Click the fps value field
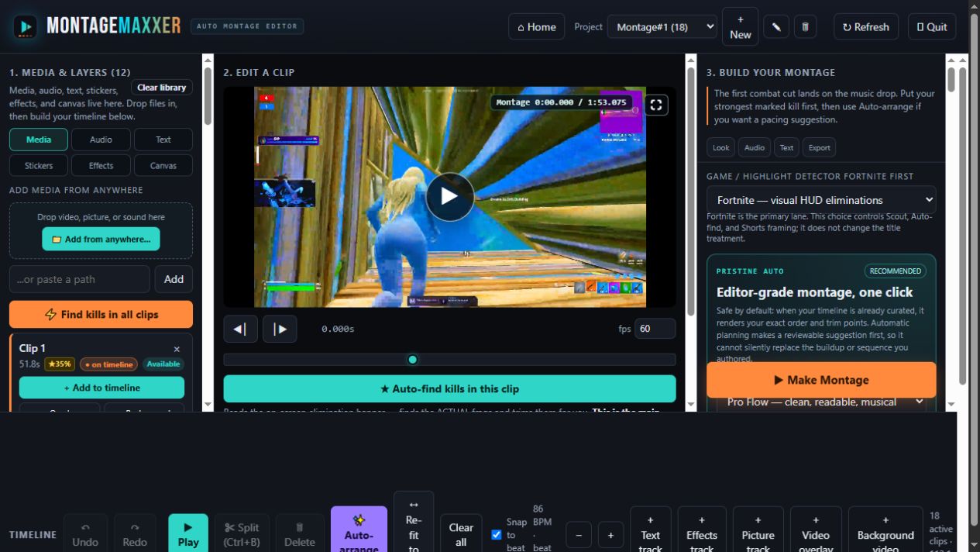 tap(655, 329)
